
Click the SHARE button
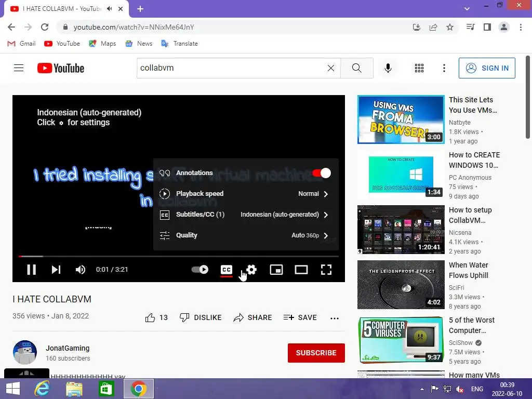pos(253,317)
